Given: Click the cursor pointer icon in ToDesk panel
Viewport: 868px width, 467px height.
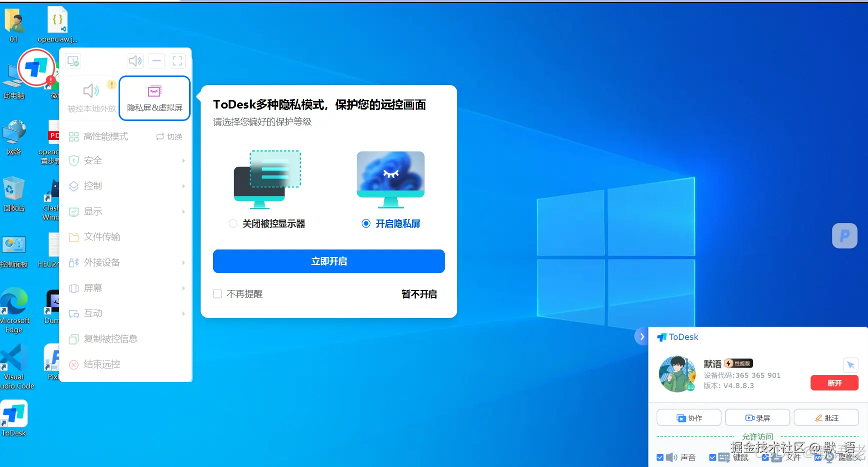Looking at the screenshot, I should point(850,365).
